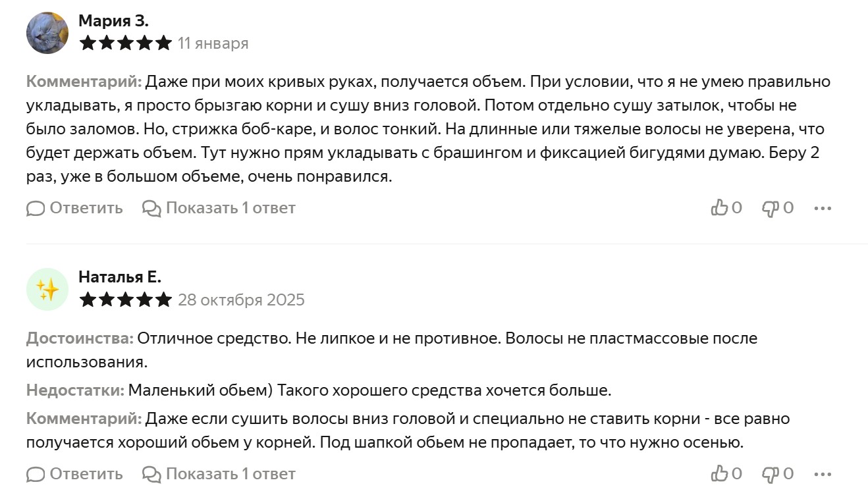868x501 pixels.
Task: Click Мария З.'s five-star rating
Action: pyautogui.click(x=125, y=43)
